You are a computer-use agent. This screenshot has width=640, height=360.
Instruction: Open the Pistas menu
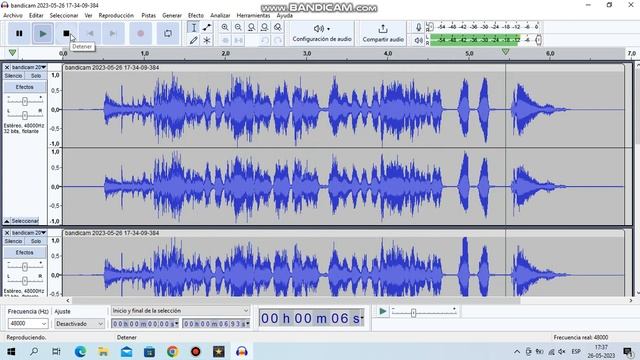(x=149, y=15)
